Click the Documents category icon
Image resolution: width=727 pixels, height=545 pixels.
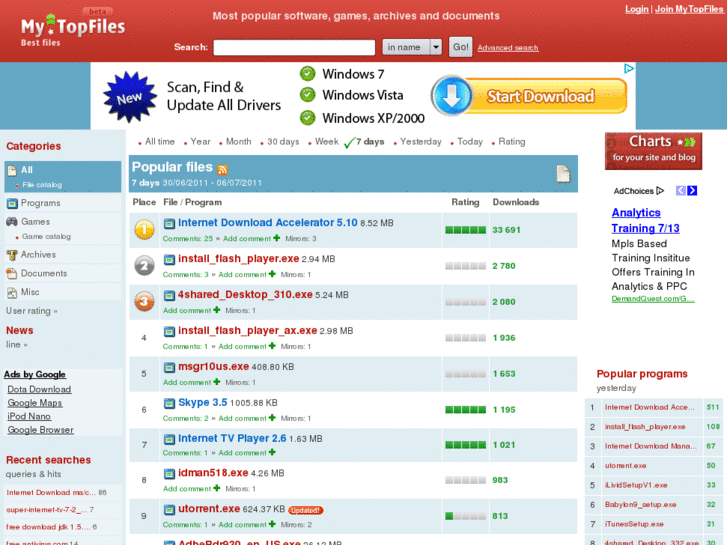[x=12, y=274]
